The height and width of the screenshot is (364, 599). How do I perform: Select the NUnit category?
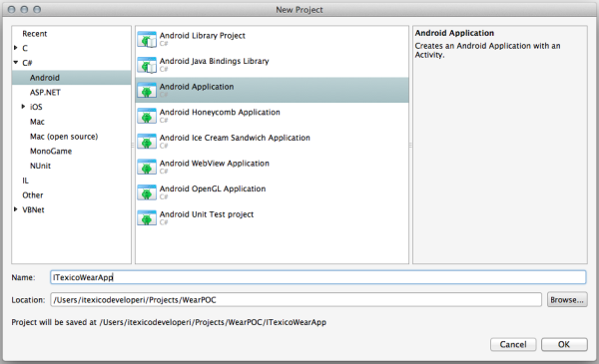(40, 166)
